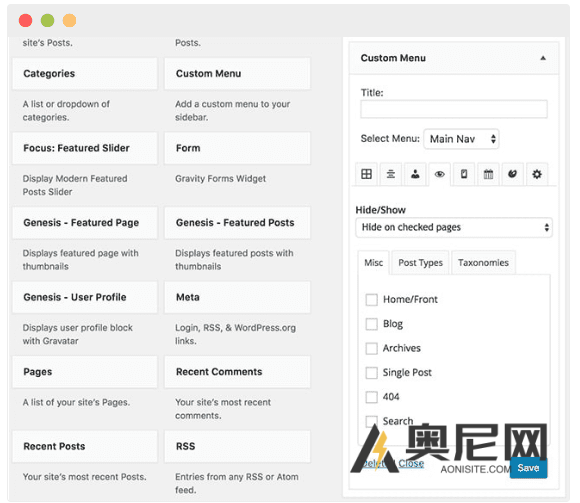Select the eye visibility tab icon
Image resolution: width=580 pixels, height=503 pixels.
coord(439,174)
